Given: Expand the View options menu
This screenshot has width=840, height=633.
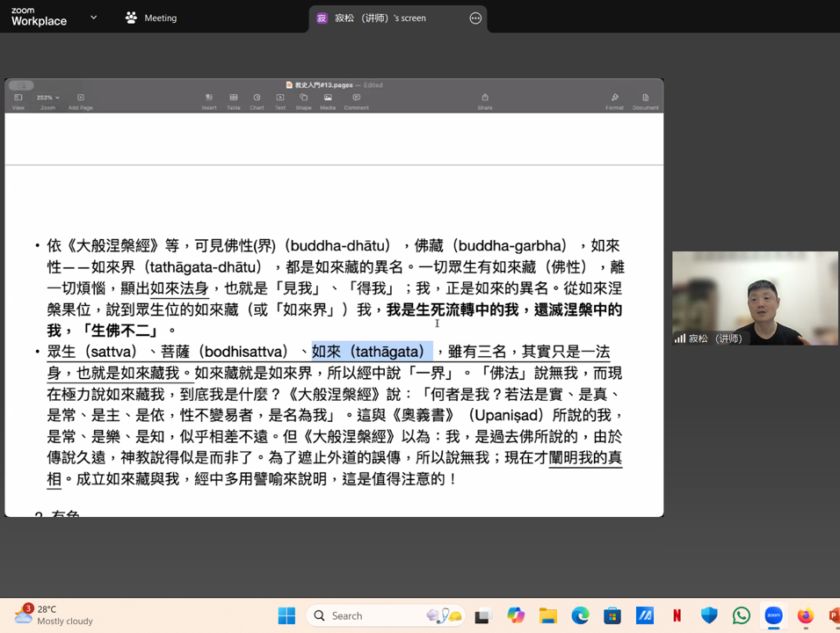Looking at the screenshot, I should click(18, 98).
